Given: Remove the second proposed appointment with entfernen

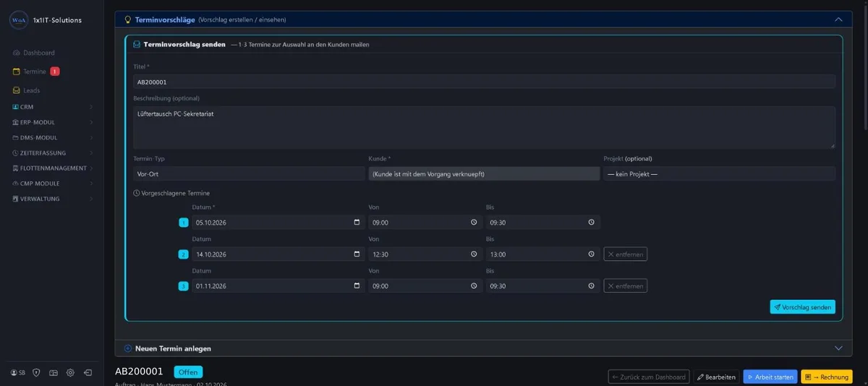Looking at the screenshot, I should (x=626, y=254).
